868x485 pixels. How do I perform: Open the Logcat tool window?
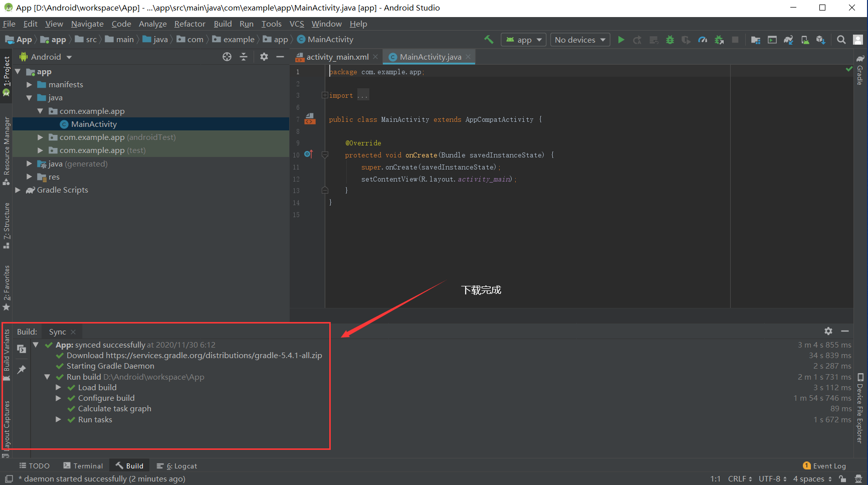point(177,466)
